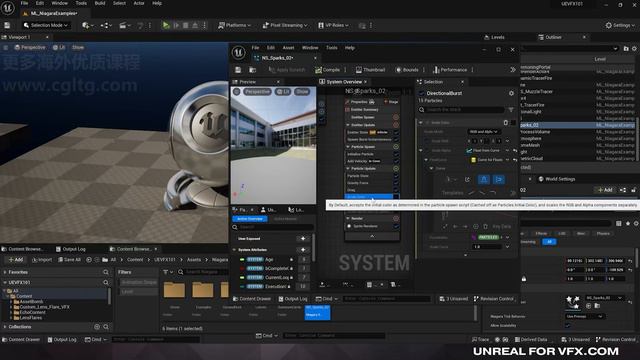Toggle the Emitter State module checkbox
This screenshot has width=640, height=360.
tap(396, 133)
